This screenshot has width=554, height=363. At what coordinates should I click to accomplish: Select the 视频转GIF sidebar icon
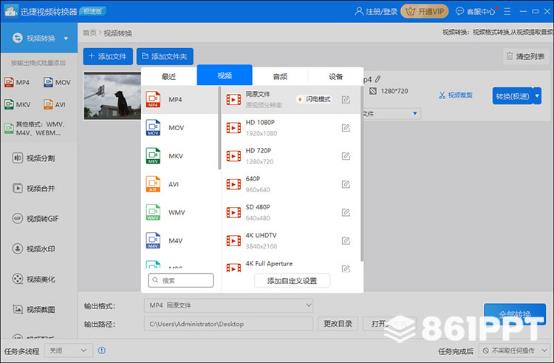(18, 218)
